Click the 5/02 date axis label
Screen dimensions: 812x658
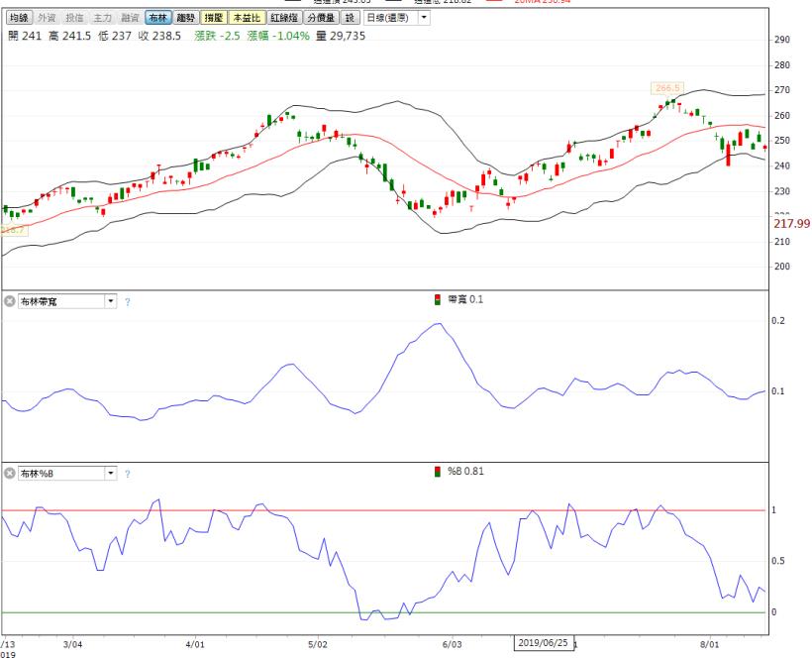click(318, 644)
